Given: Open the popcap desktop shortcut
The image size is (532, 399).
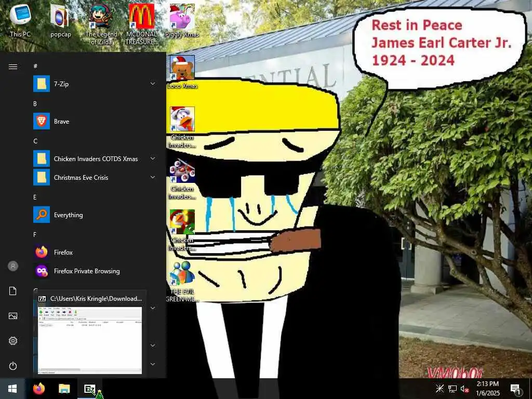Looking at the screenshot, I should coord(60,20).
